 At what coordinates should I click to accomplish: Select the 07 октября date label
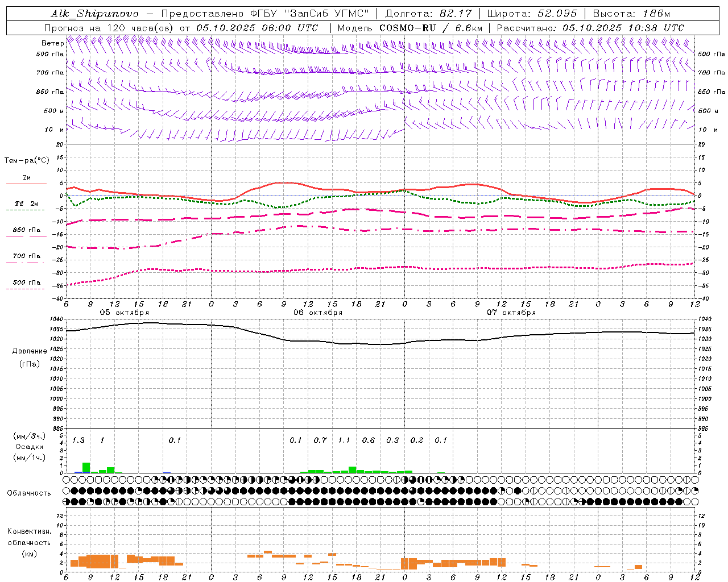(511, 312)
